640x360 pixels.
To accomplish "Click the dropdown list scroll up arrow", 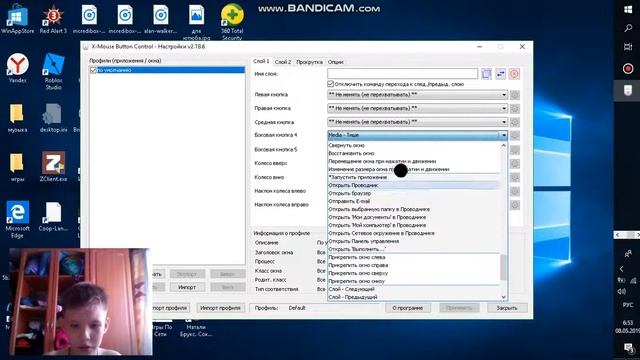I will point(503,145).
